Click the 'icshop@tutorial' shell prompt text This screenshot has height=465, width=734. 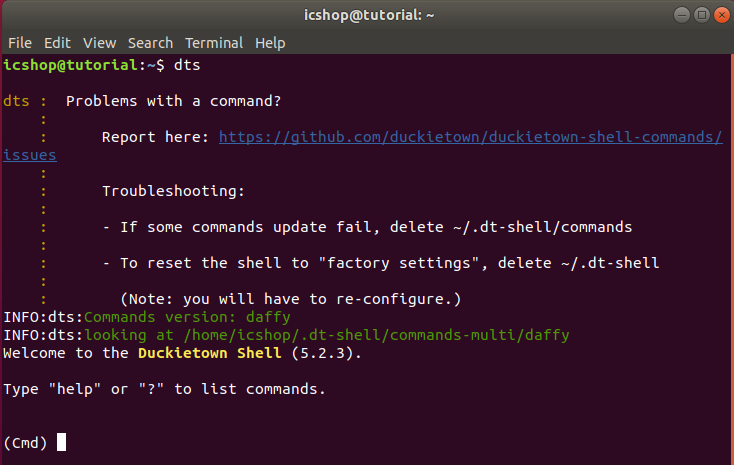70,65
